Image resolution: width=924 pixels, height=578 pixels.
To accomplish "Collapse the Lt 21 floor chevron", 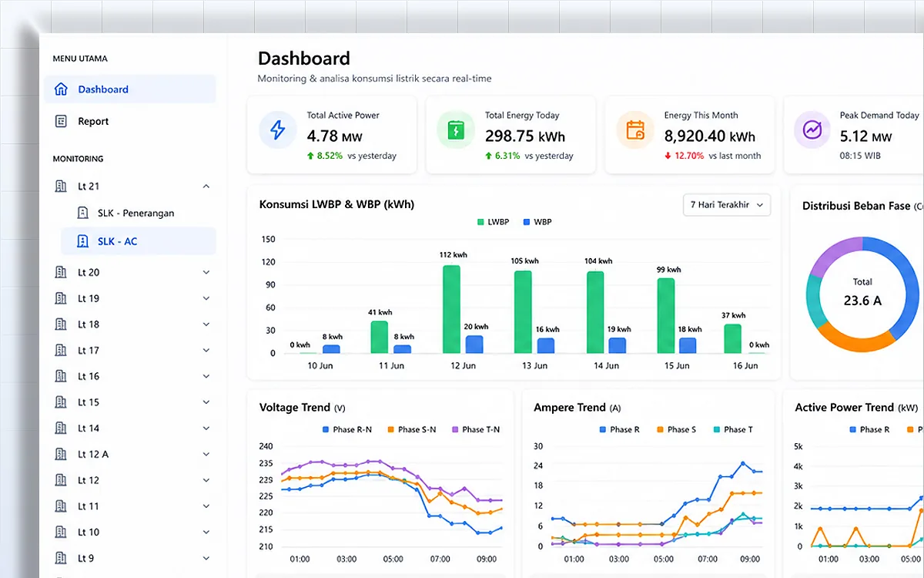I will (x=206, y=186).
